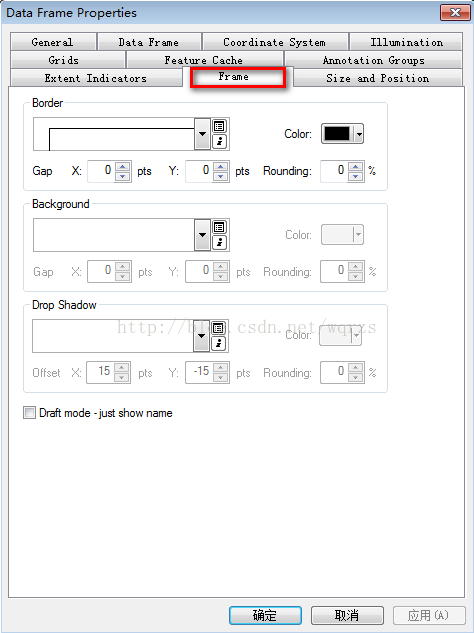Click Border Rounding input field

click(334, 171)
